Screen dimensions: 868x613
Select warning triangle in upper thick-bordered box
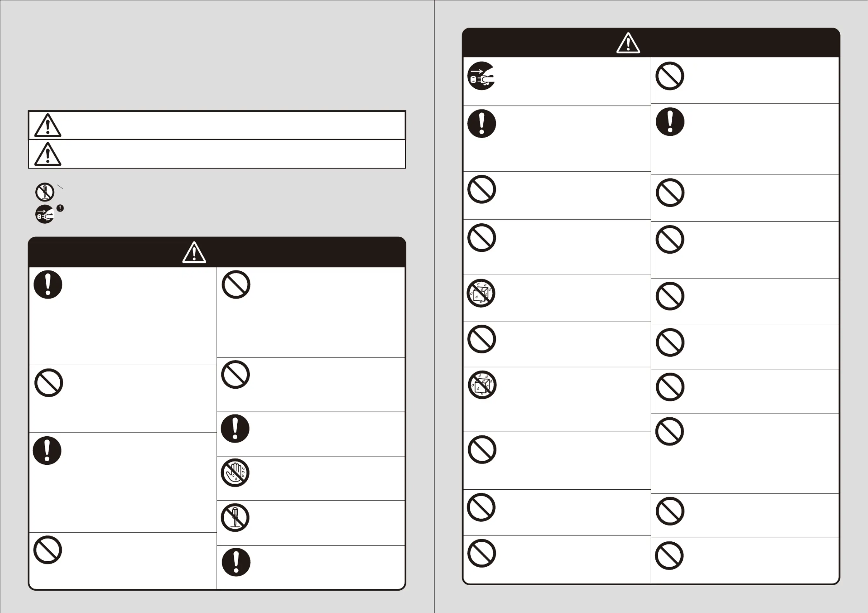tap(48, 126)
